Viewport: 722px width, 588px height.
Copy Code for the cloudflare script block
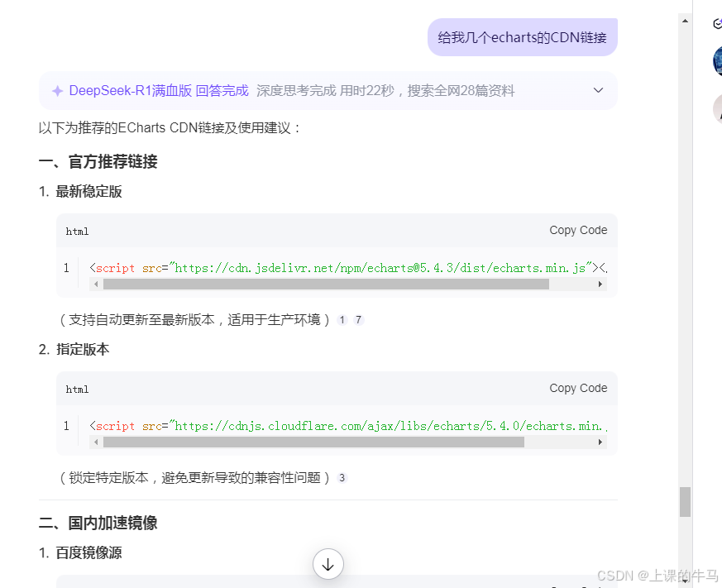578,388
